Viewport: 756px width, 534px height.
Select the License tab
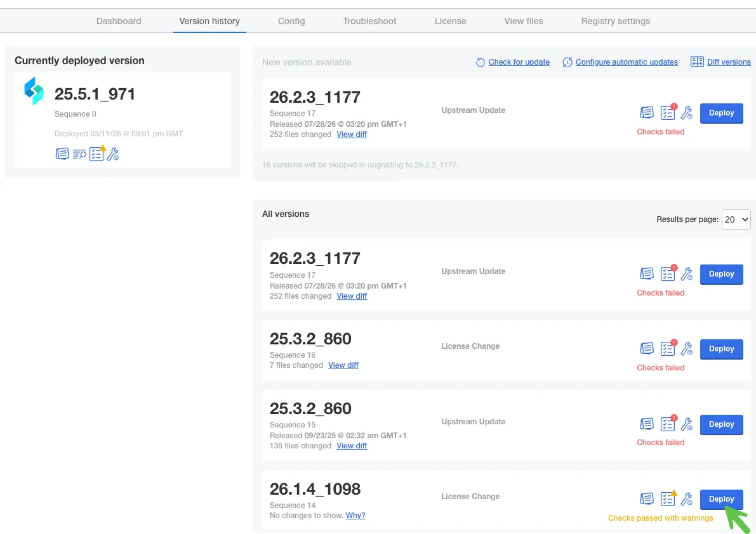450,21
